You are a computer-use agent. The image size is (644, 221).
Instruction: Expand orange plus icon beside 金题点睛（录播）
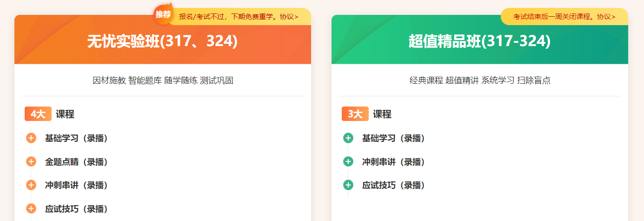click(31, 162)
